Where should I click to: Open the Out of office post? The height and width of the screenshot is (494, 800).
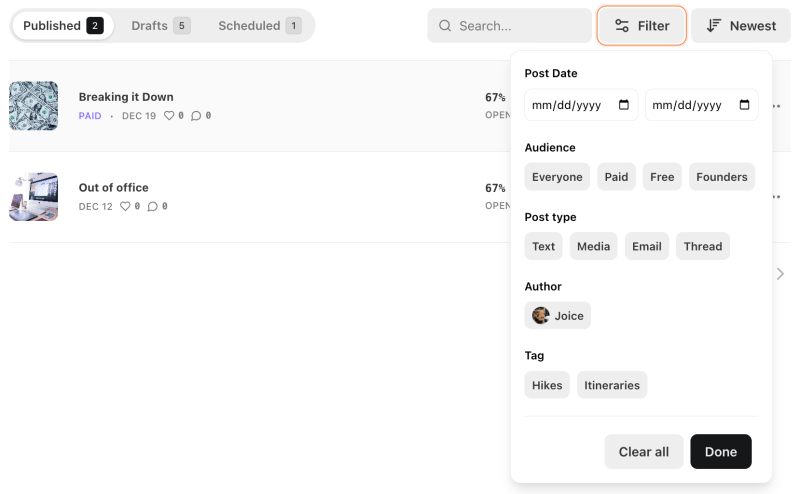point(113,187)
